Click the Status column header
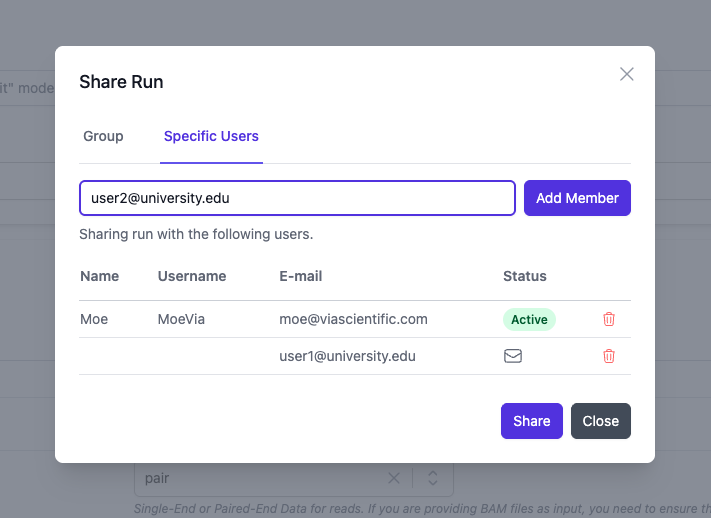 pos(525,276)
